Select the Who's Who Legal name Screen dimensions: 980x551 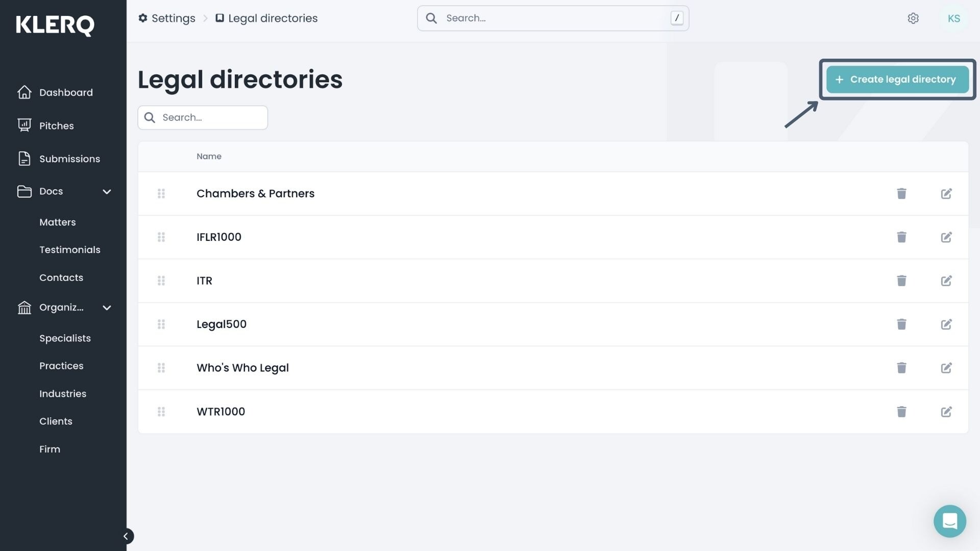(242, 368)
